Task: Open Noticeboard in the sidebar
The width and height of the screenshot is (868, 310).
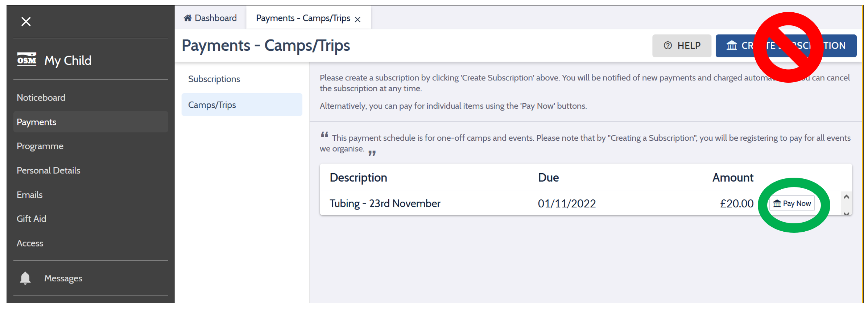Action: (x=41, y=98)
